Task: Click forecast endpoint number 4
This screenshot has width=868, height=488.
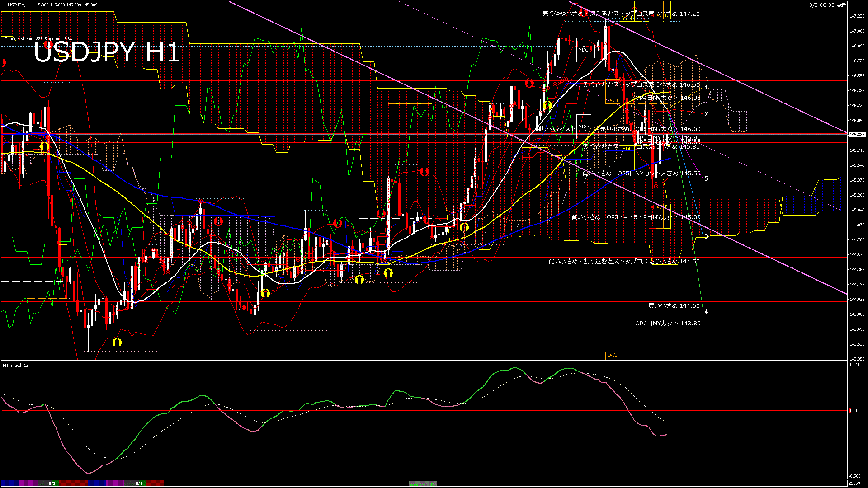Action: pos(706,311)
